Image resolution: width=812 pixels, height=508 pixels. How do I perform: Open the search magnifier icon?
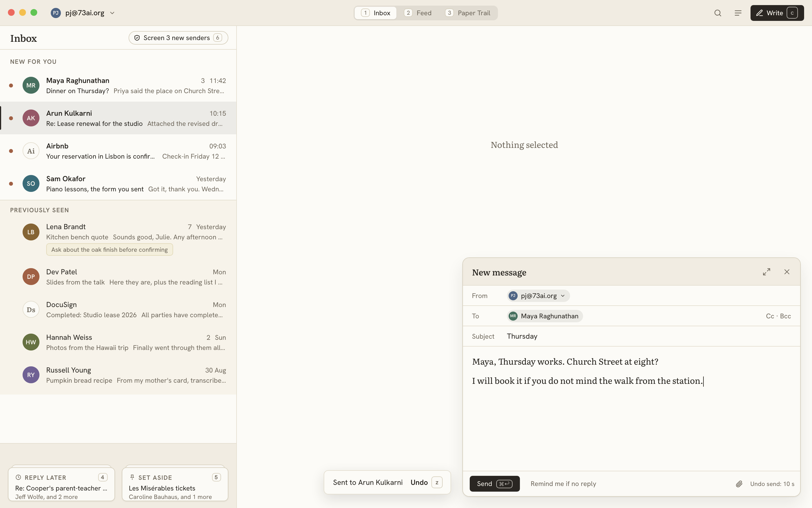718,13
